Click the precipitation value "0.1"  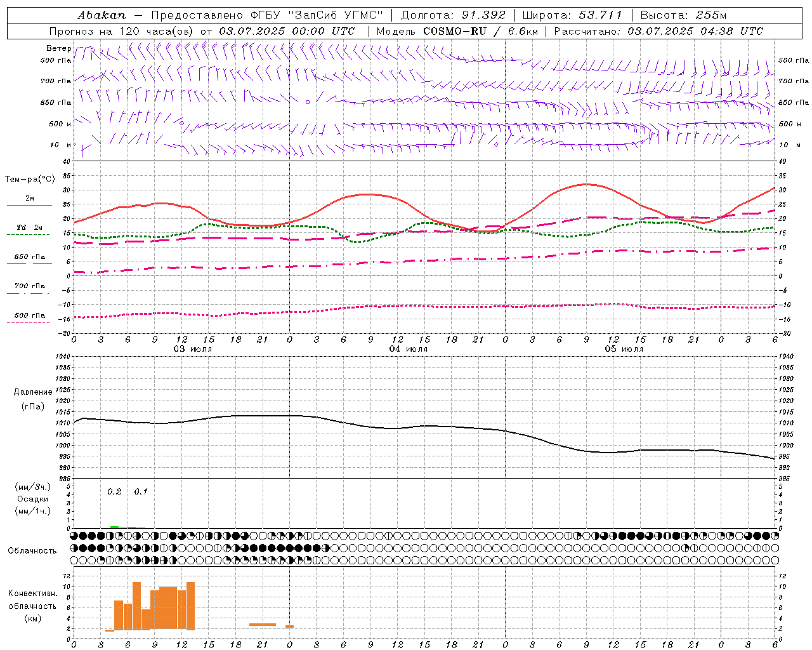141,491
